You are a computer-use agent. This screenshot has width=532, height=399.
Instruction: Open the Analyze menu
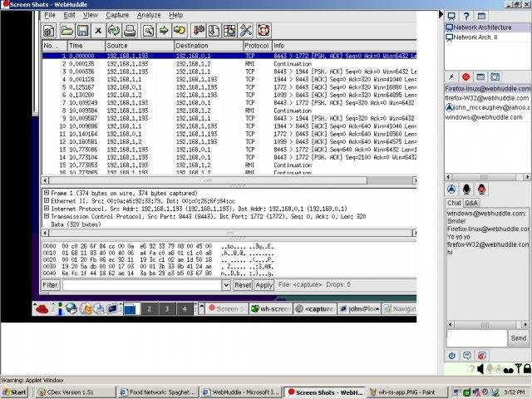click(149, 15)
